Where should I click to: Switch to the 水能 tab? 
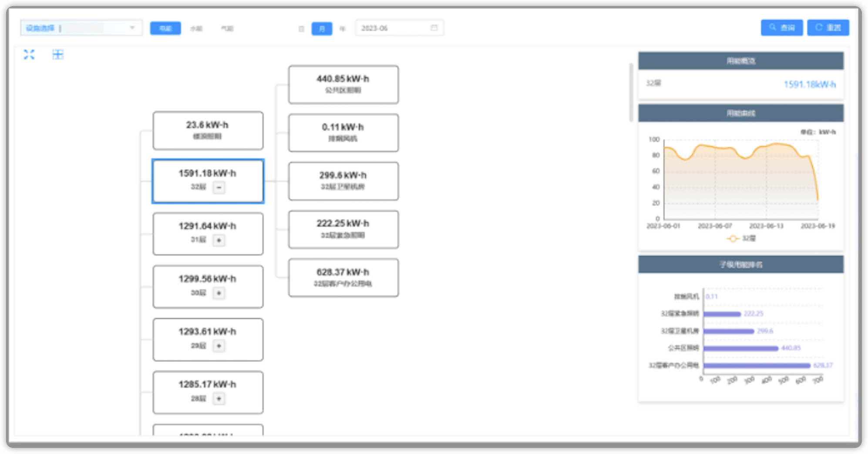point(196,29)
